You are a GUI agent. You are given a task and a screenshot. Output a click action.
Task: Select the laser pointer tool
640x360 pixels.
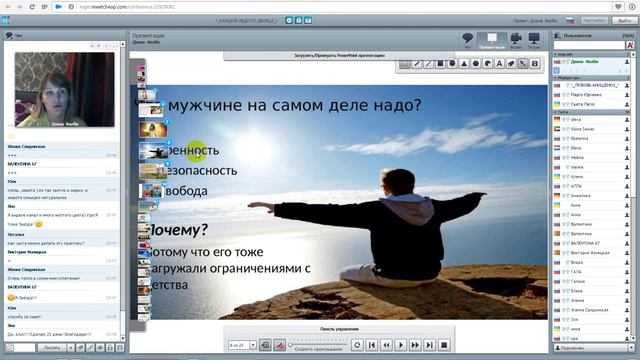(523, 64)
